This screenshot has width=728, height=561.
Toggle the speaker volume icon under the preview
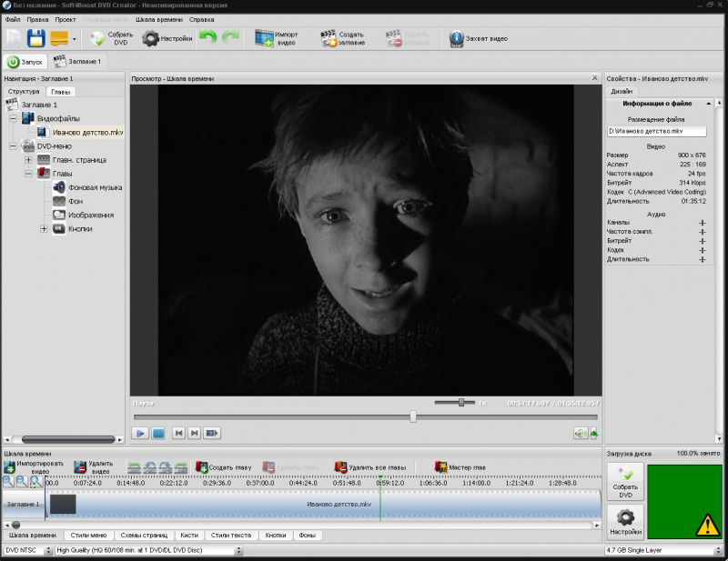point(581,434)
